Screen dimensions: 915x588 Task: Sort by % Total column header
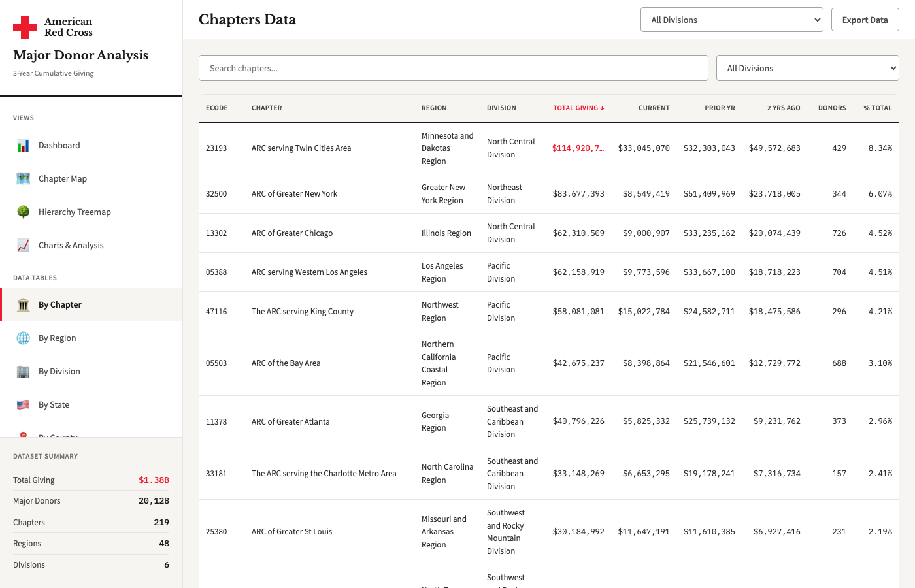(x=878, y=108)
